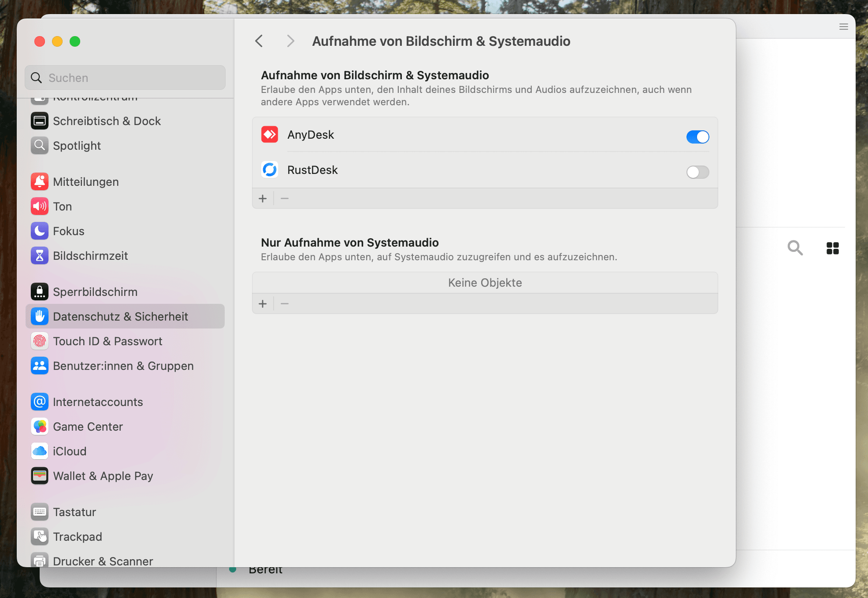
Task: Click the Touch ID fingerprint icon
Action: [x=40, y=341]
